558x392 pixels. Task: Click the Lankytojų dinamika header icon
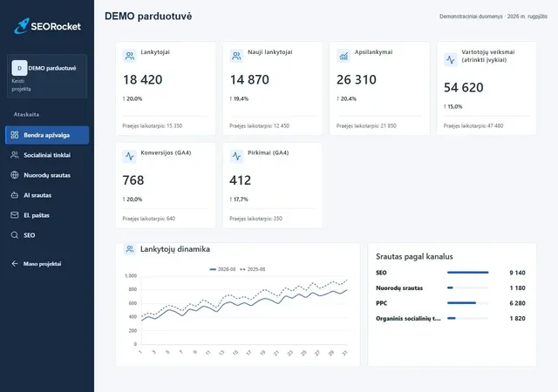point(130,249)
